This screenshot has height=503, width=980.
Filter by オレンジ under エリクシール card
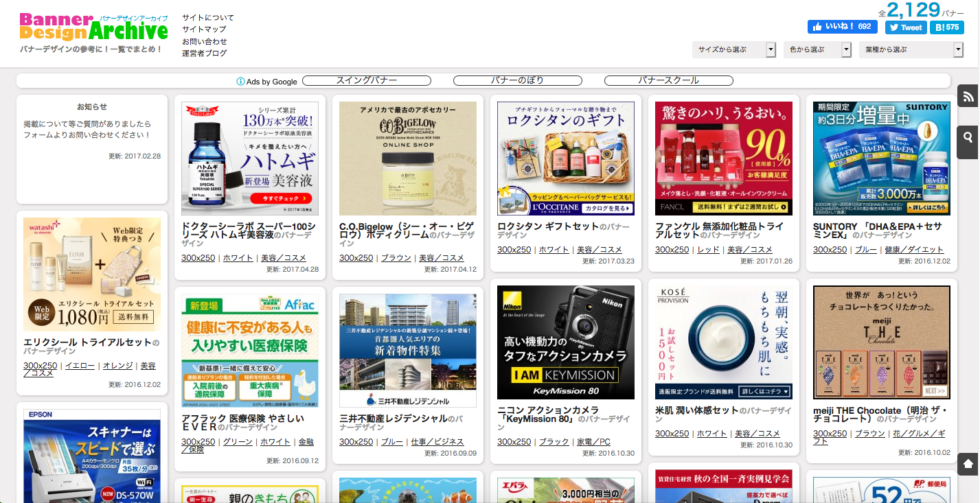click(x=118, y=366)
